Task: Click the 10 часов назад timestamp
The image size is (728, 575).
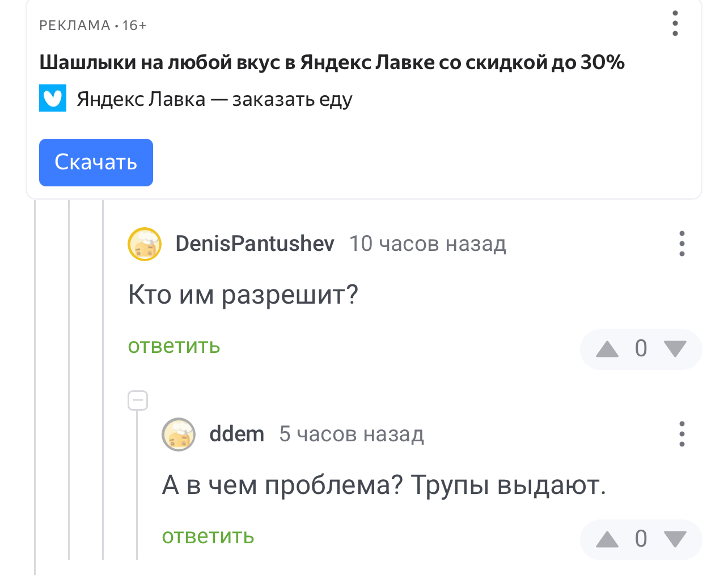Action: click(428, 244)
